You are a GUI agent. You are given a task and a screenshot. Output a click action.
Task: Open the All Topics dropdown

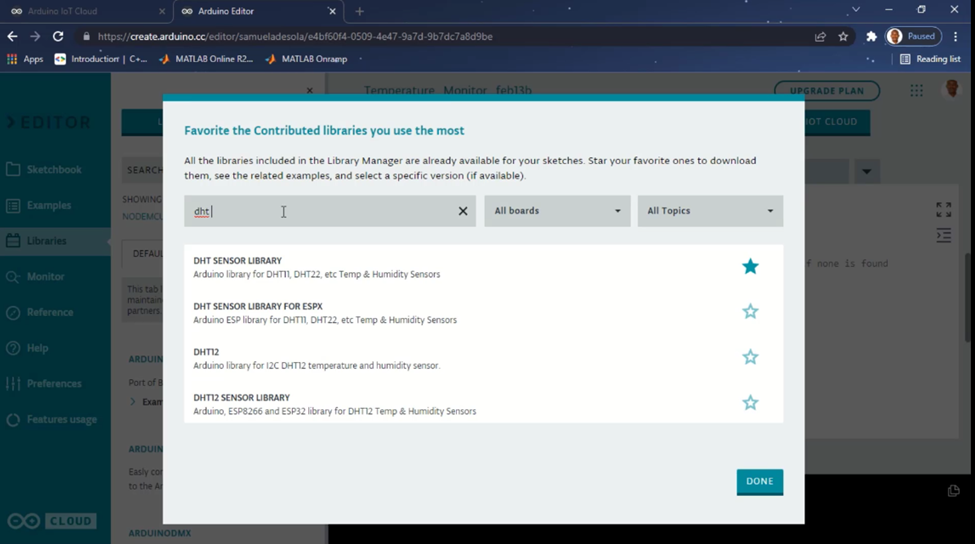pos(710,211)
